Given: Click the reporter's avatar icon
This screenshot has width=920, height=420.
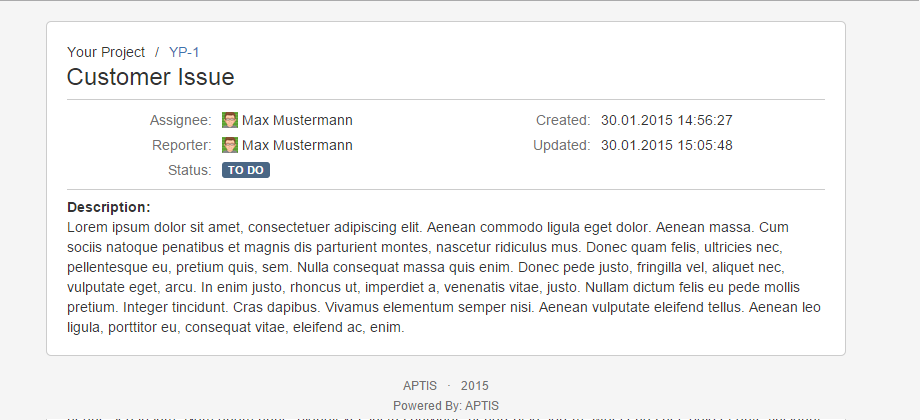Looking at the screenshot, I should 230,145.
